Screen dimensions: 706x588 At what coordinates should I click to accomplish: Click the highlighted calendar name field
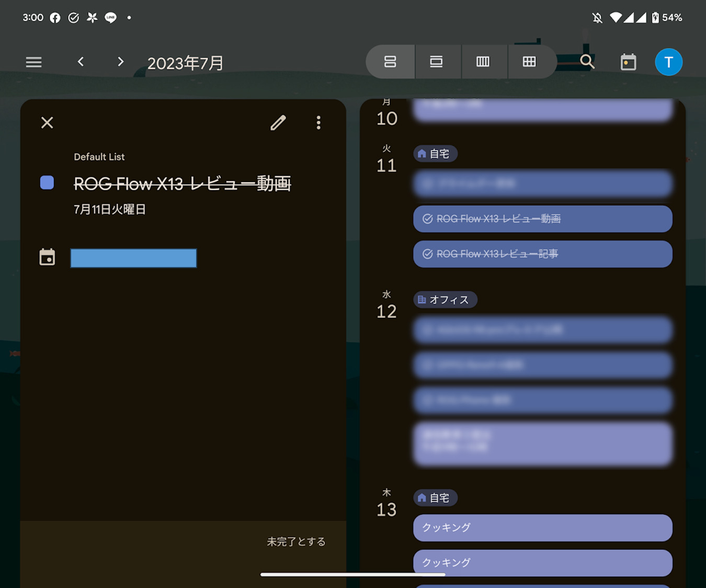coord(133,258)
